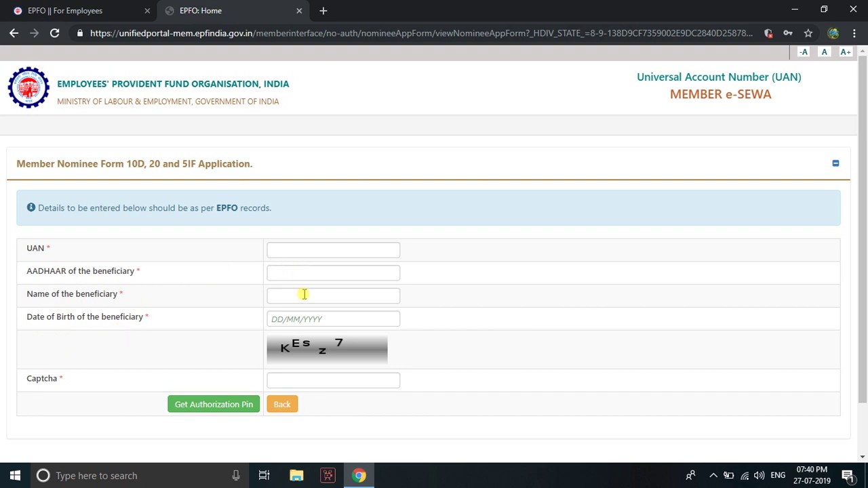The image size is (868, 488).
Task: Click the Member Nominee Form heading text
Action: click(134, 163)
